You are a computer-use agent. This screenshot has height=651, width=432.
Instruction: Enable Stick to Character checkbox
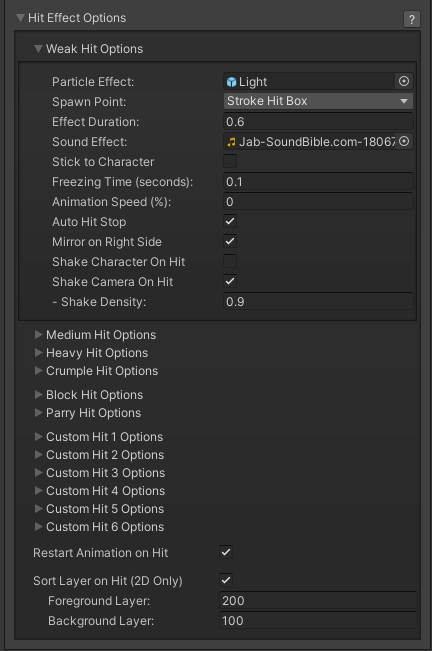pos(230,161)
